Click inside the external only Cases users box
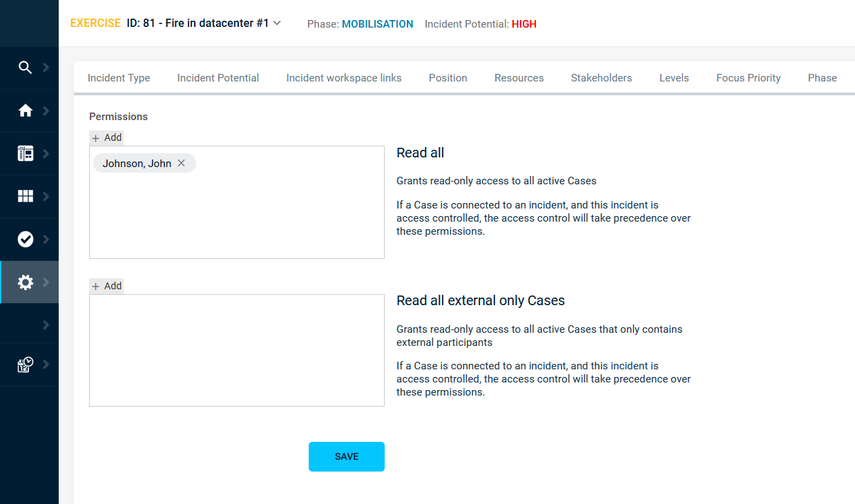855x504 pixels. (237, 350)
